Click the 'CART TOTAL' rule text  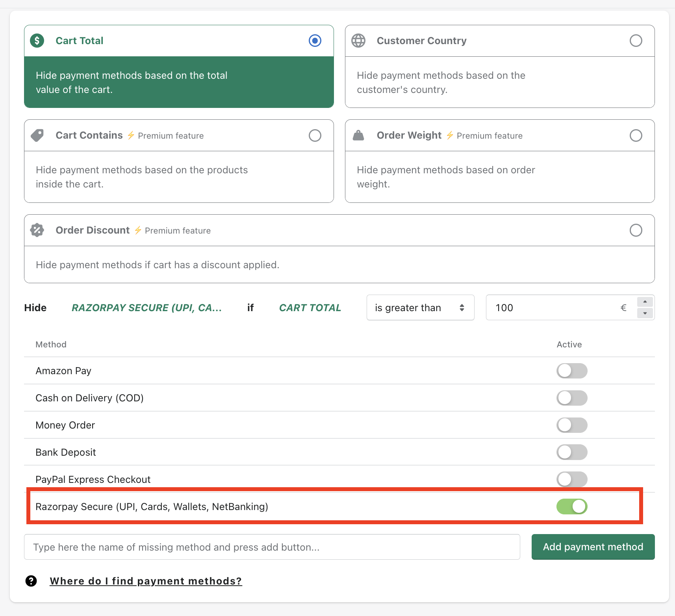pos(310,308)
